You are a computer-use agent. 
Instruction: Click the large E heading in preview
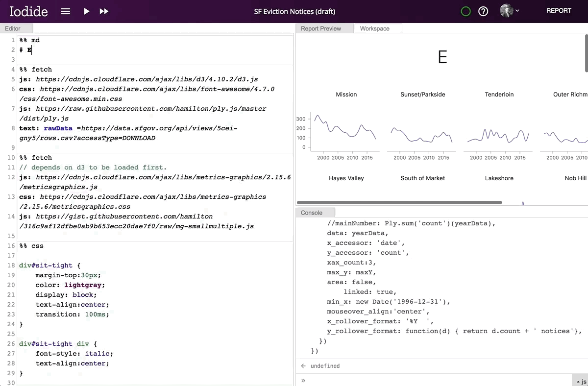pos(442,57)
